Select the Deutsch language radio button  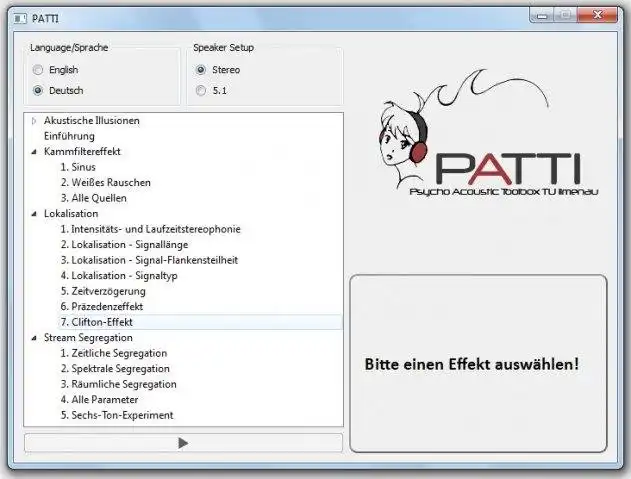38,91
